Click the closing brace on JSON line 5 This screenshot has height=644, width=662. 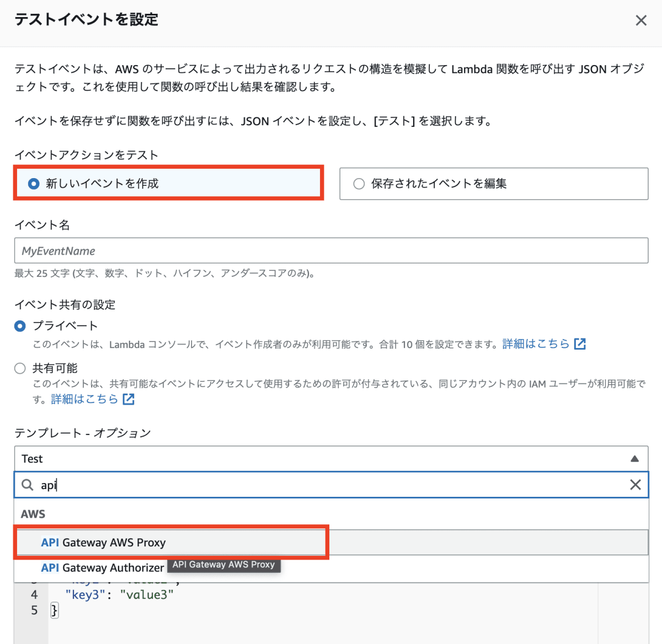tap(54, 610)
